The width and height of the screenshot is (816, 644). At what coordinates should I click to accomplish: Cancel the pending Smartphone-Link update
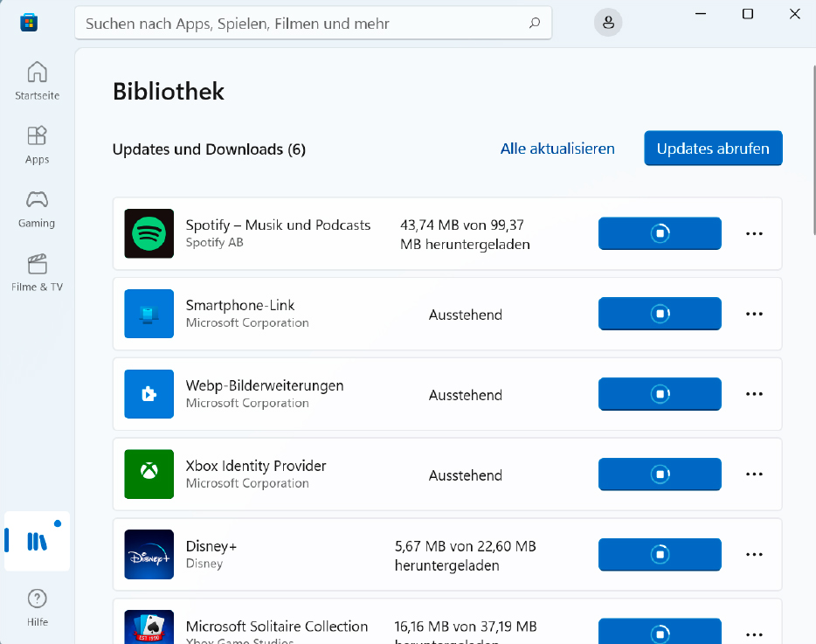pos(660,314)
